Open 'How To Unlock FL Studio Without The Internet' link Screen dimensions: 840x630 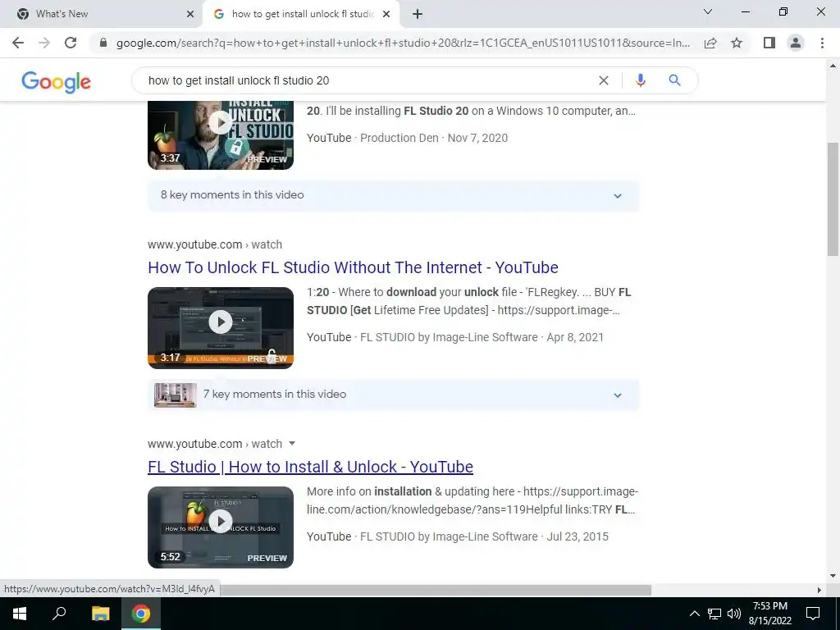pos(353,267)
